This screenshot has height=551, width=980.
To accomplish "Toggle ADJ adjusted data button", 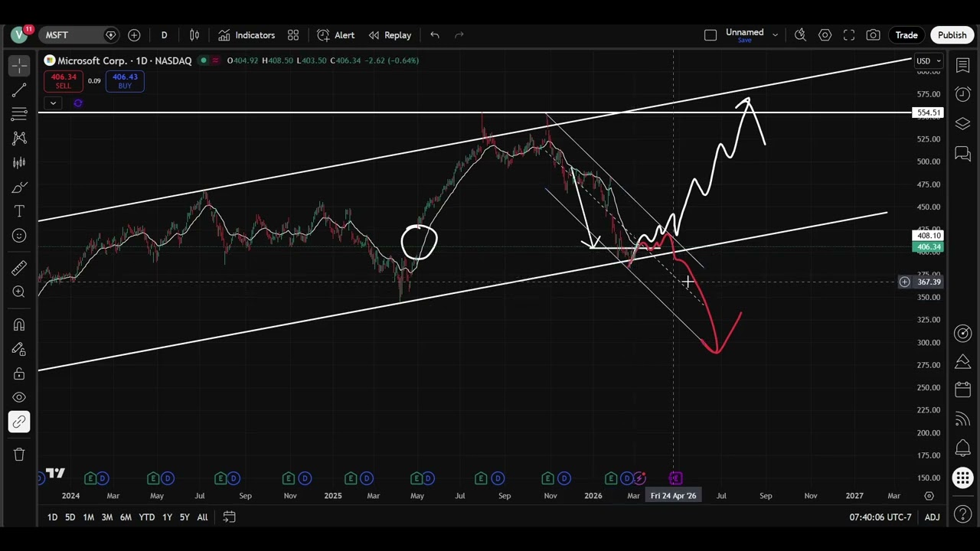I will point(932,517).
